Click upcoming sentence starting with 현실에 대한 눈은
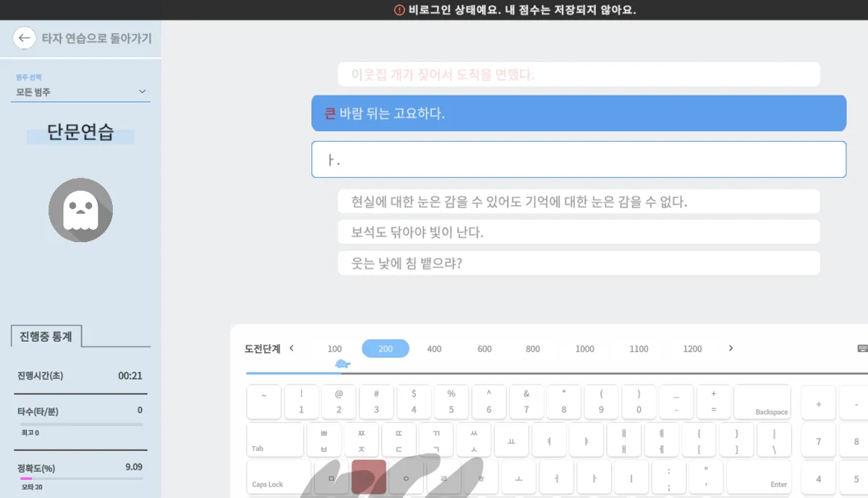868x498 pixels. 579,202
